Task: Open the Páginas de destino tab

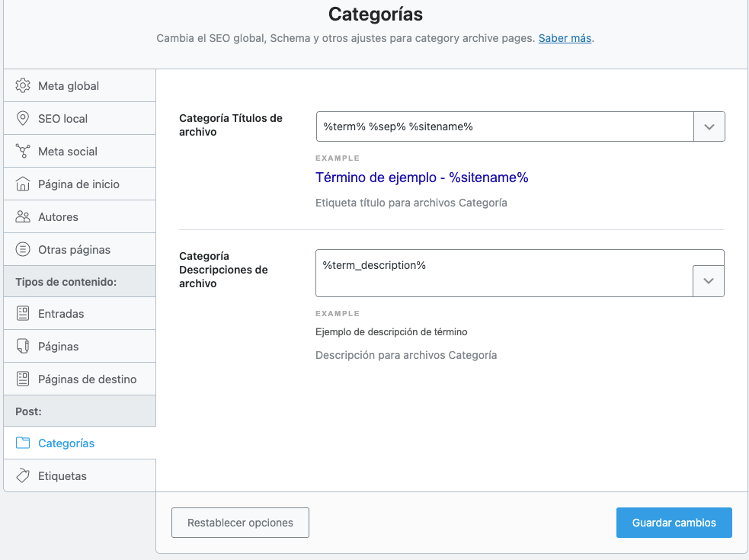Action: (x=80, y=379)
